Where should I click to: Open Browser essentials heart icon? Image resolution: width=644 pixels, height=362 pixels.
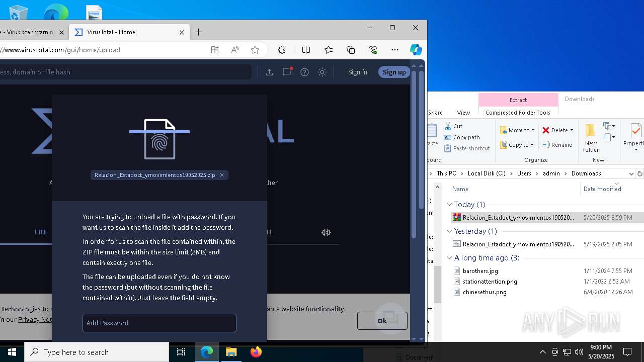pyautogui.click(x=373, y=50)
